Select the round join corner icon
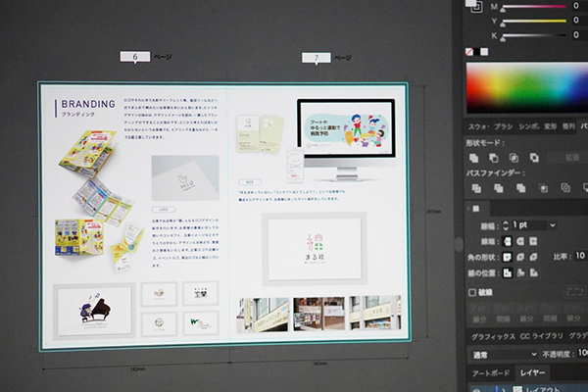 (x=520, y=258)
